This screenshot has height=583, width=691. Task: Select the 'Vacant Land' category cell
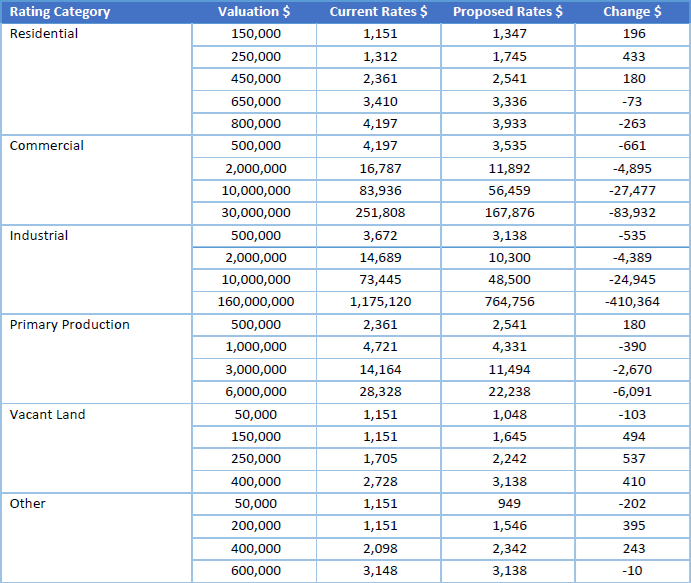pyautogui.click(x=97, y=448)
